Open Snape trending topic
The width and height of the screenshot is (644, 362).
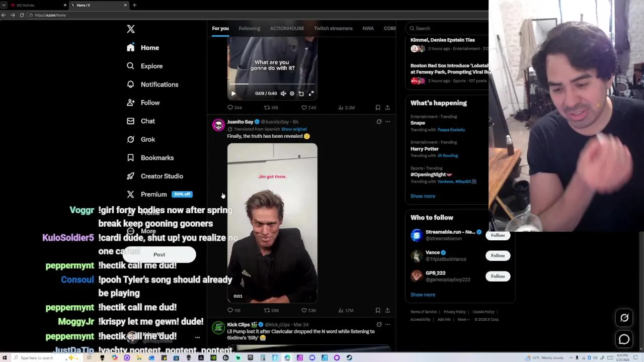point(418,123)
